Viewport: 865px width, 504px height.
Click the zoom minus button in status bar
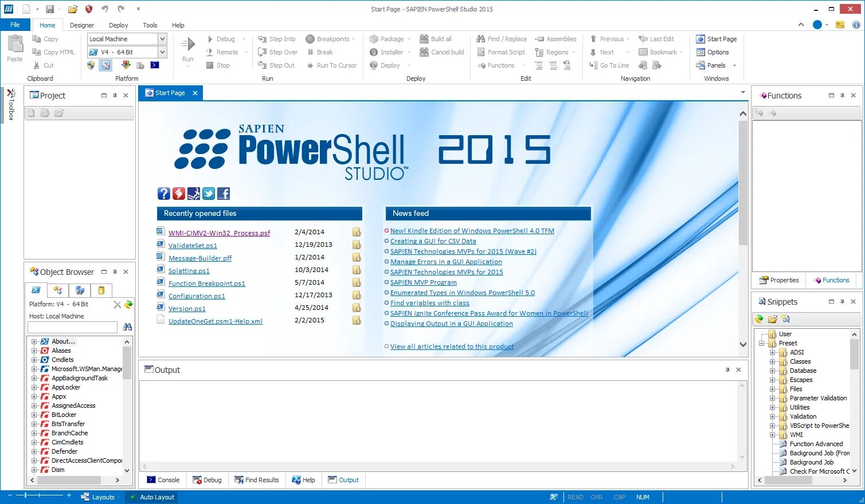(10, 495)
